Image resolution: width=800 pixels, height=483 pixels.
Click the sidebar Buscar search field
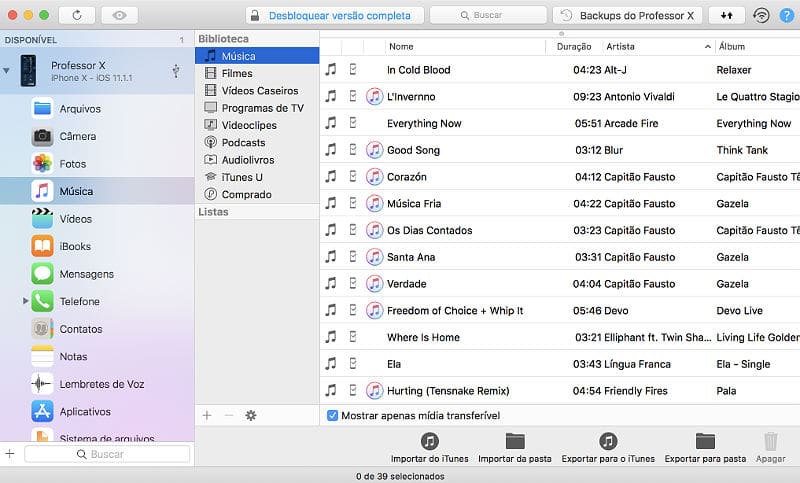107,454
